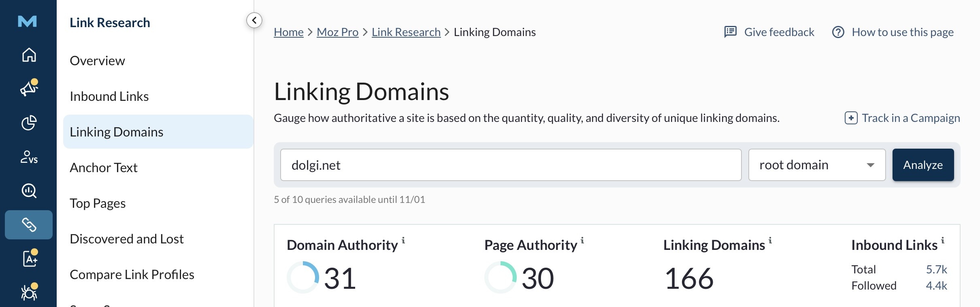Collapse the Link Research side panel
Screen dimensions: 980x307
click(254, 20)
